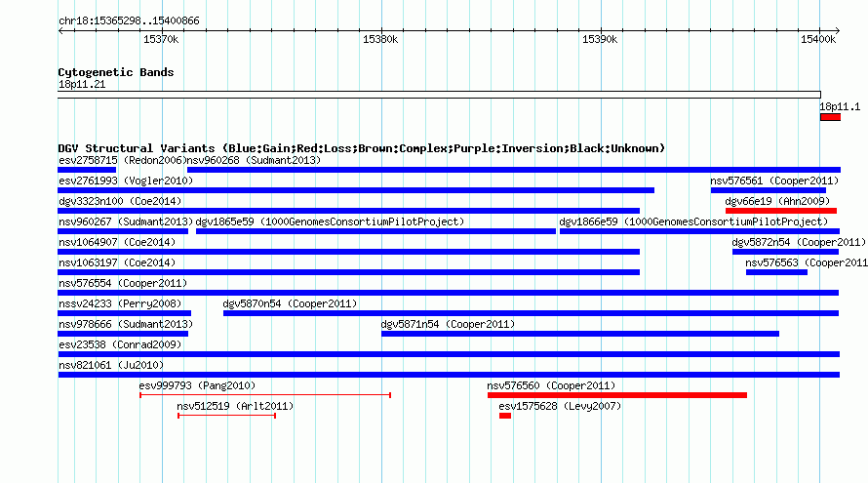
Task: Select the nsv960268 (Sudmant2013) blue bar
Action: tap(514, 170)
